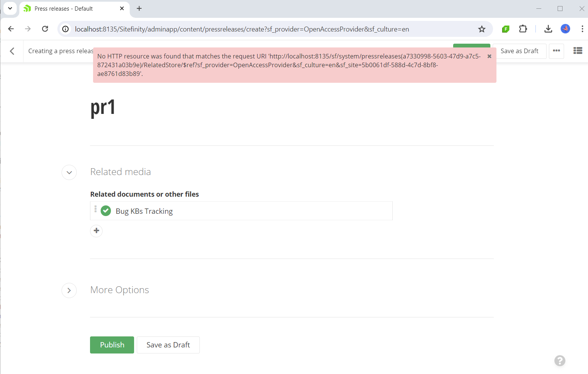Grab the drag handle for Bug KBs Tracking
The height and width of the screenshot is (374, 588).
(95, 209)
